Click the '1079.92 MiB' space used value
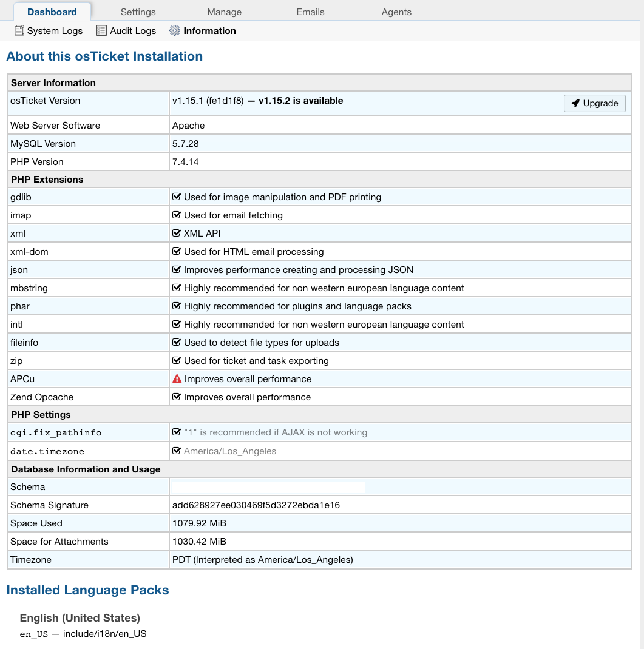Screen dimensions: 644x649 click(x=199, y=523)
